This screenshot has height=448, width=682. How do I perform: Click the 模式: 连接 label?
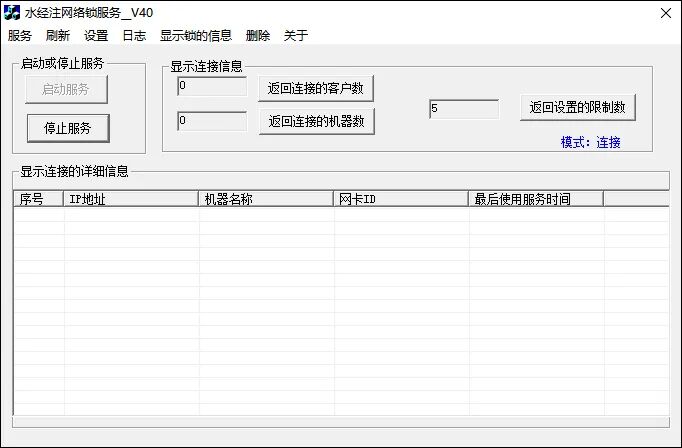point(591,142)
